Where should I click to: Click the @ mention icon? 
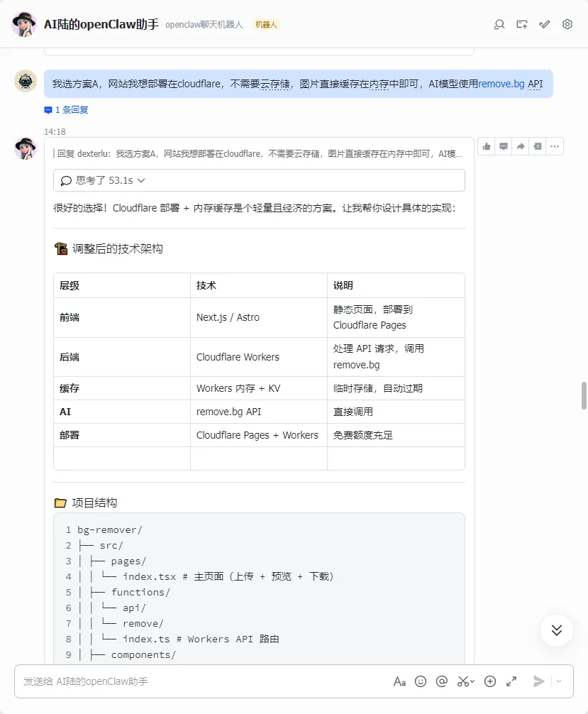coord(441,681)
